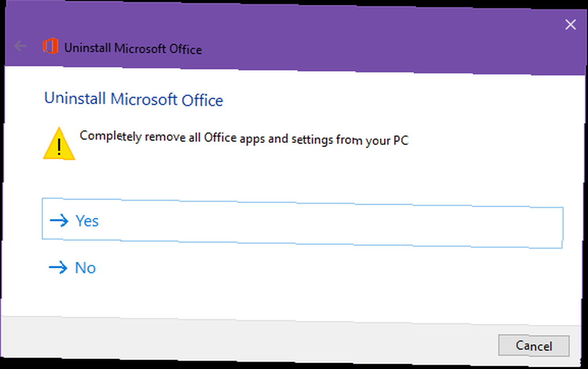Click the word 'No' label
Screen dimensions: 588x369
click(x=85, y=268)
